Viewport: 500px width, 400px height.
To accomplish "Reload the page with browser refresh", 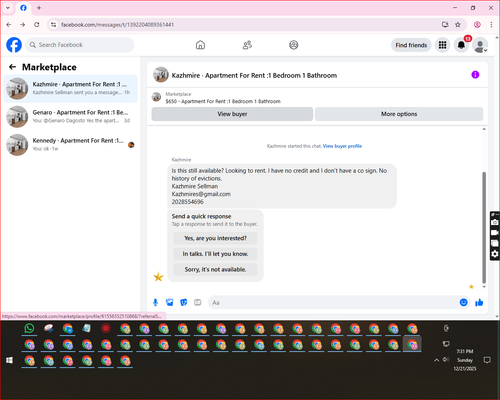I will (37, 25).
